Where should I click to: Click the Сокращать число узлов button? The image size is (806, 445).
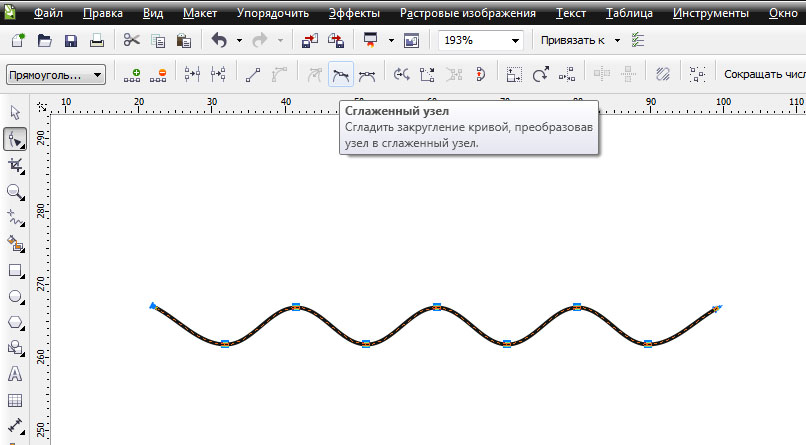click(x=764, y=75)
